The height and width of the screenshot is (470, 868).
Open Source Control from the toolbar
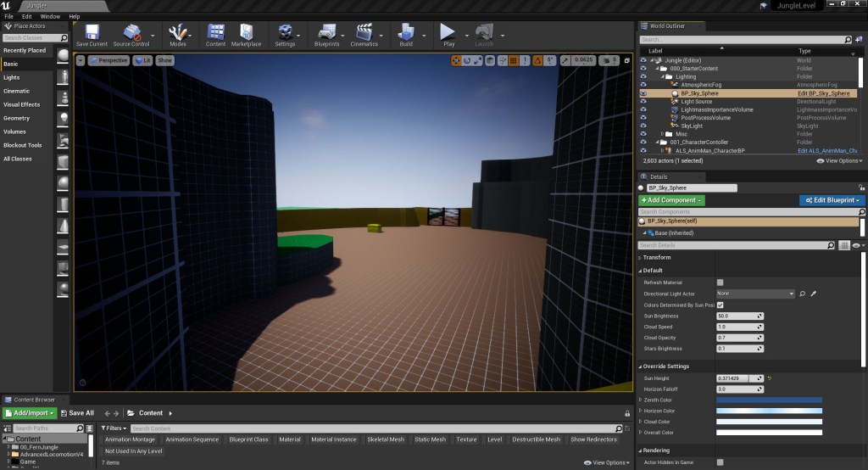pos(131,34)
